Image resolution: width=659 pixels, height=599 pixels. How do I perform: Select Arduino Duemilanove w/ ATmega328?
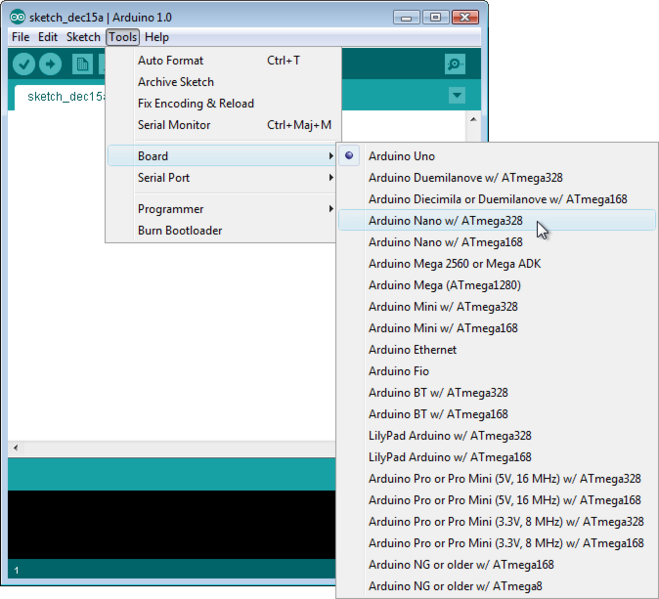coord(497,177)
